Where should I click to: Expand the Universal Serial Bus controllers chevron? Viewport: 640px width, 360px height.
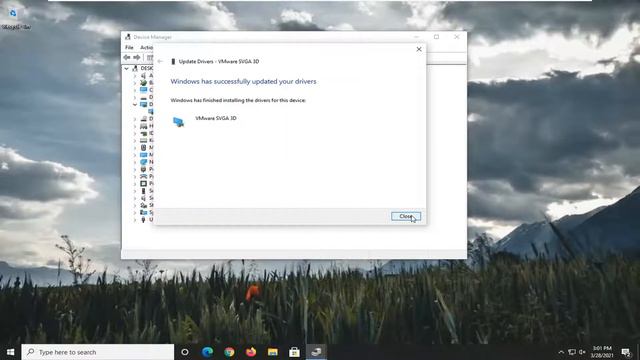click(x=135, y=220)
